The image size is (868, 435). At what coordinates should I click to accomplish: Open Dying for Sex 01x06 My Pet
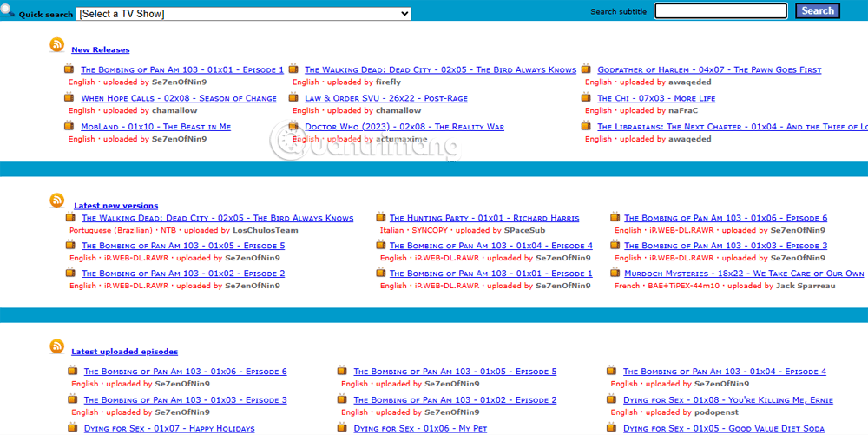click(x=420, y=428)
